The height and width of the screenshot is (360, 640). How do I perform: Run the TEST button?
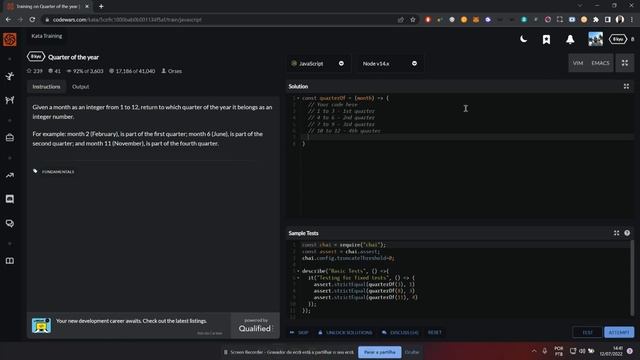coord(587,333)
